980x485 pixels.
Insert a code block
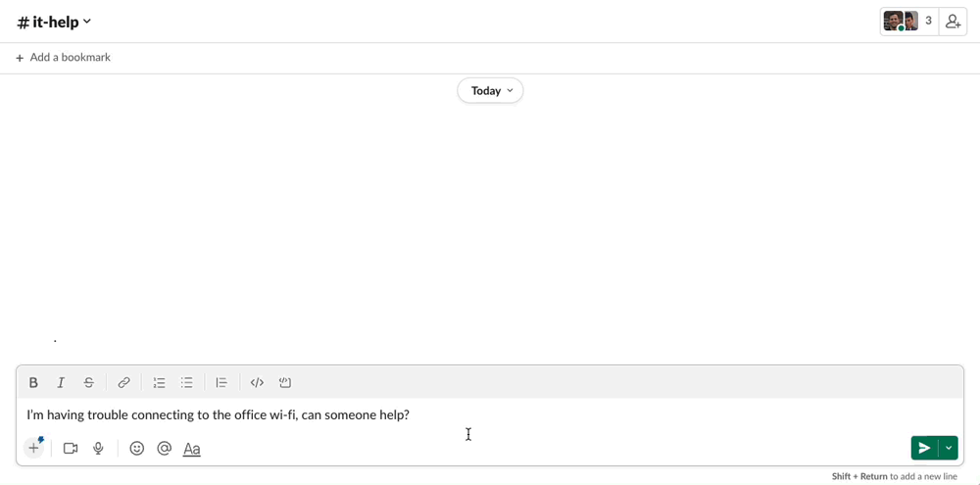(x=285, y=383)
